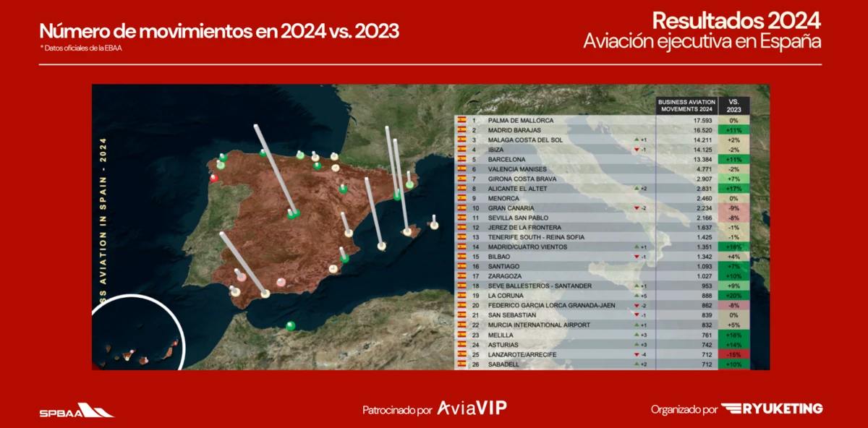Click the down arrow next to Lanzarote/Arrecife
The width and height of the screenshot is (868, 428).
637,354
